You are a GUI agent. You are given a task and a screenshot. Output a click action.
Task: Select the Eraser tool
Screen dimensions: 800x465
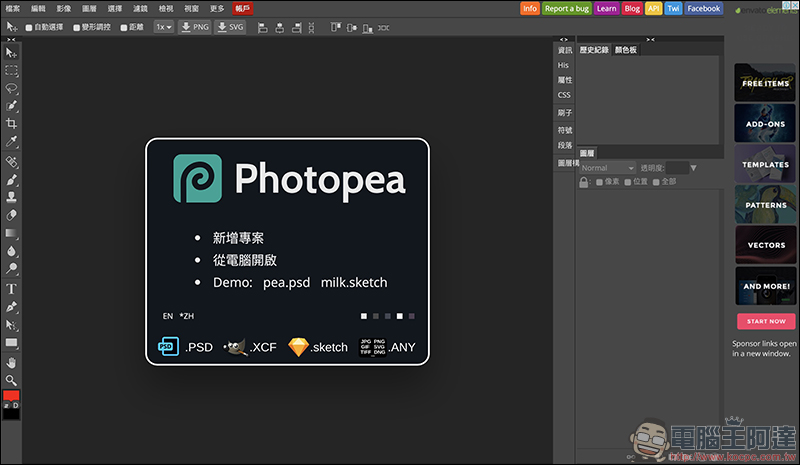(11, 215)
